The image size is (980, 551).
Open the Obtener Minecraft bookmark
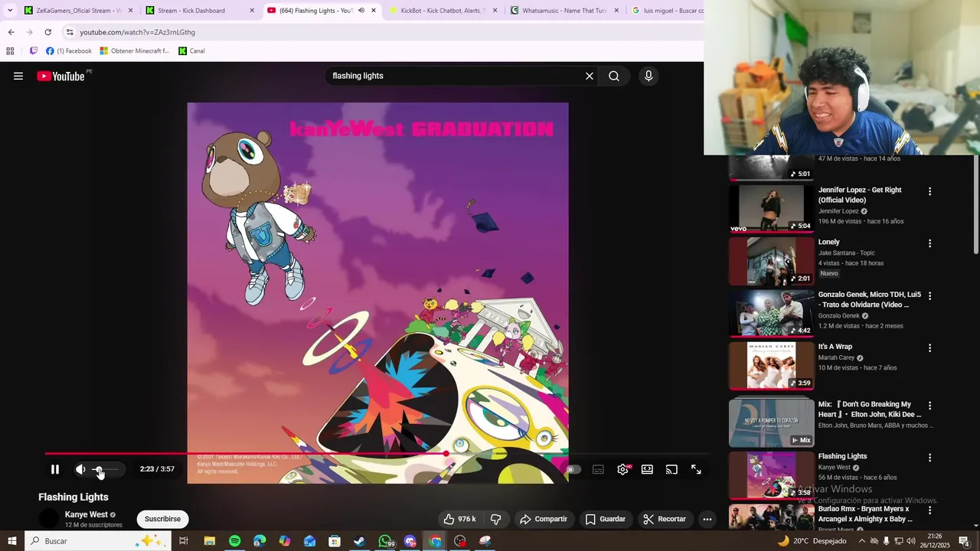tap(134, 51)
